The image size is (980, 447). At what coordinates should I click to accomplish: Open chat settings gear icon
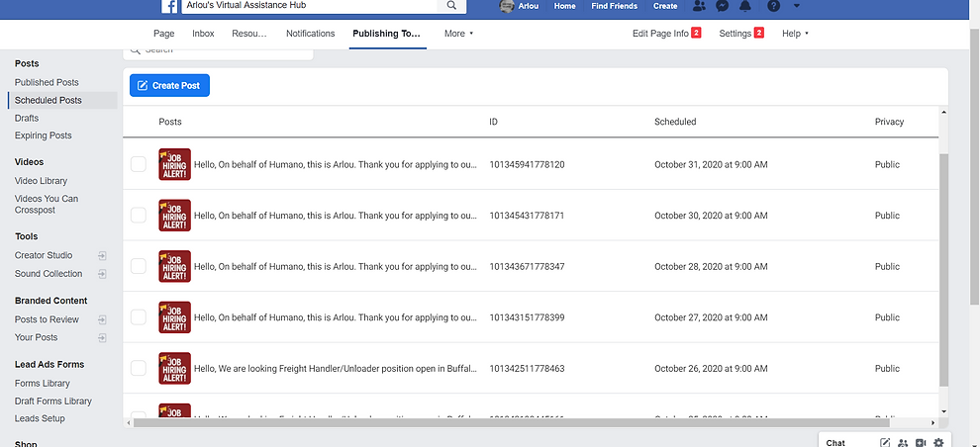(938, 443)
